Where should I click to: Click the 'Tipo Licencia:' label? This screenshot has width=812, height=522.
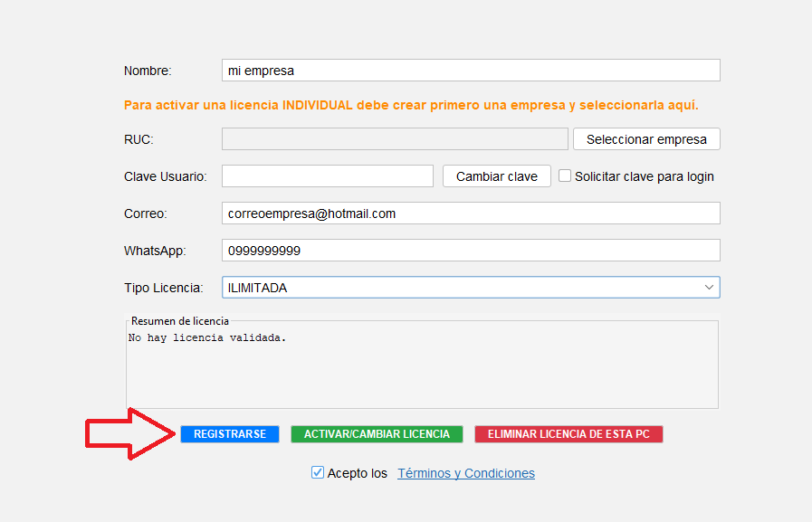click(164, 288)
